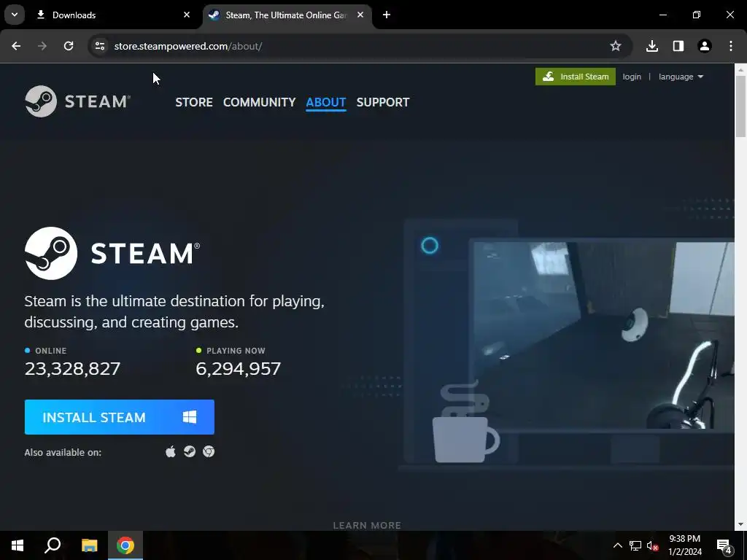Click the Portal video preview thumbnail
This screenshot has height=560, width=747.
pyautogui.click(x=603, y=335)
